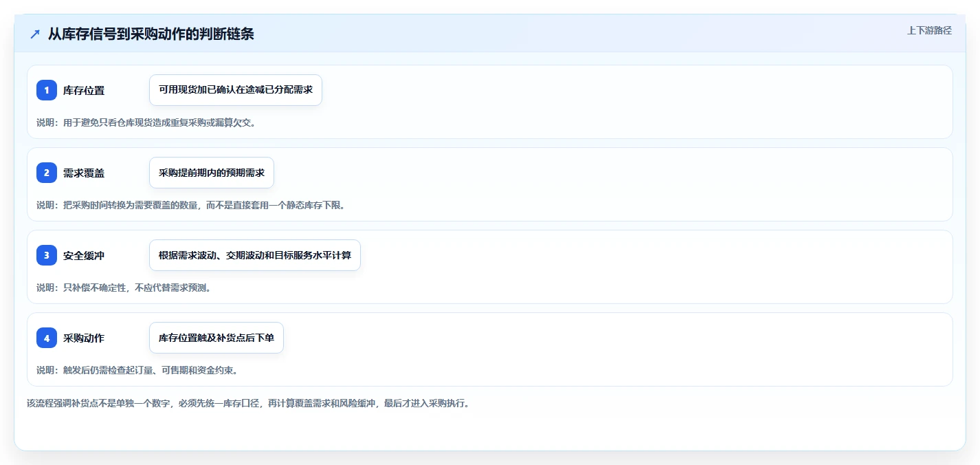The image size is (980, 465).
Task: Click the 上下游路径 label
Action: (x=929, y=30)
